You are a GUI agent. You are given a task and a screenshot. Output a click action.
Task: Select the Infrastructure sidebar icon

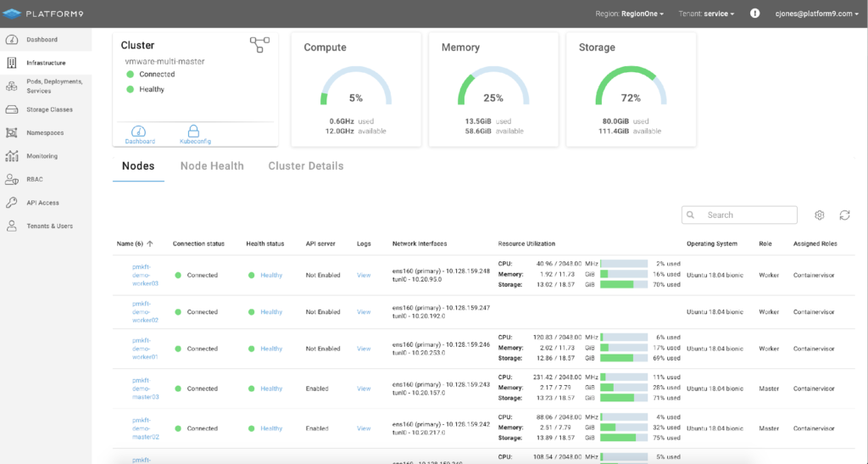tap(12, 63)
